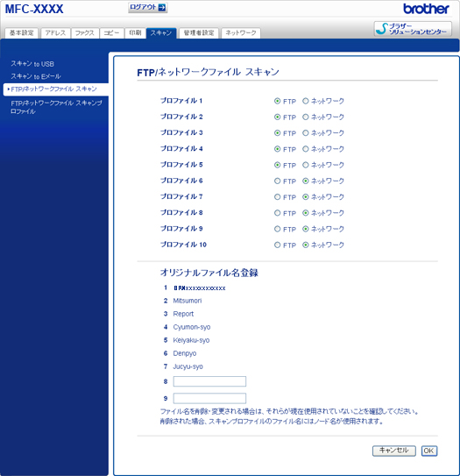
Task: Select ネットワーク radio for プロファイル 1
Action: [305, 101]
